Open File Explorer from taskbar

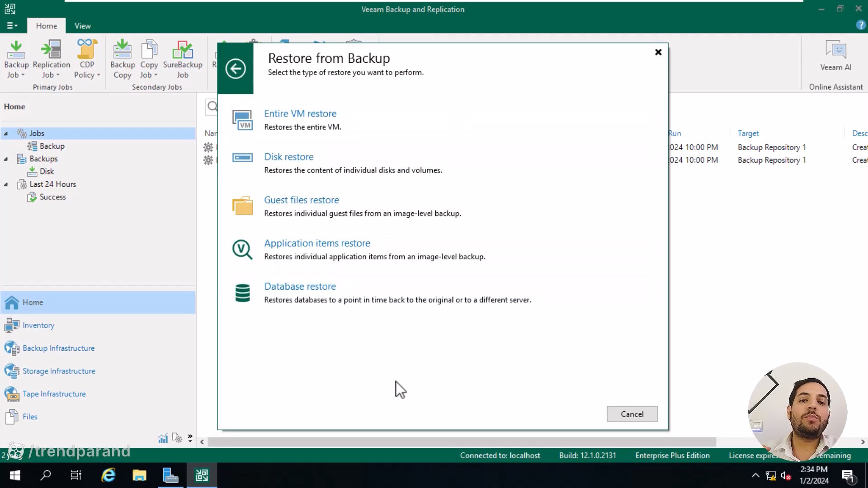(x=139, y=475)
